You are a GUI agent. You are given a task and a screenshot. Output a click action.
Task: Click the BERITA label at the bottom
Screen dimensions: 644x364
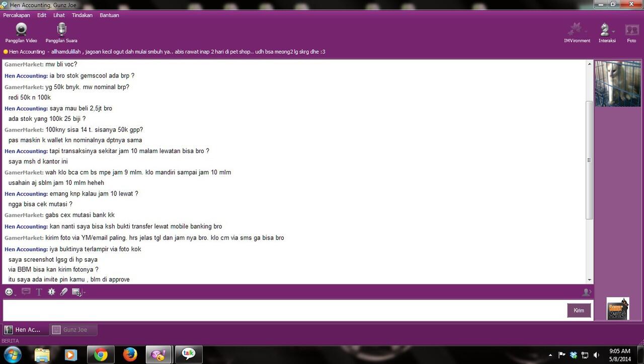[10, 341]
